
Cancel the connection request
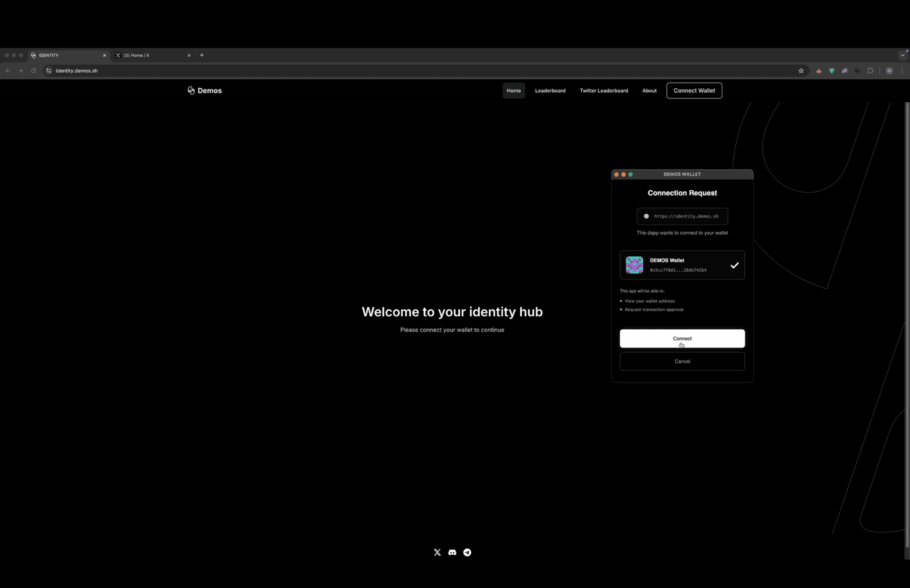coord(682,361)
